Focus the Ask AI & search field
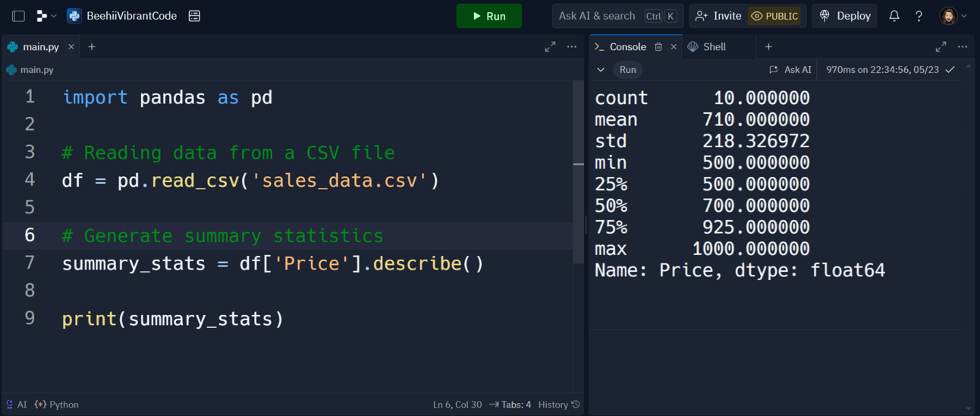The height and width of the screenshot is (416, 980). (x=617, y=16)
